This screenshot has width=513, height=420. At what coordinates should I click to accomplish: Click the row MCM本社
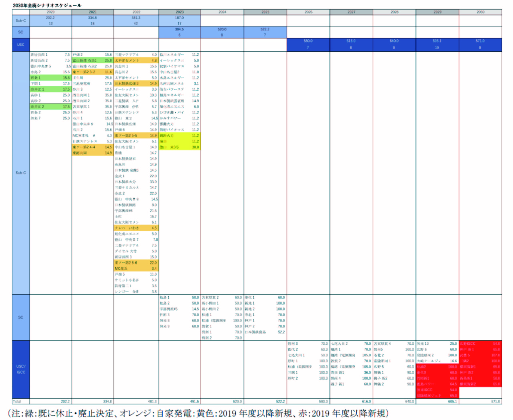[93, 135]
